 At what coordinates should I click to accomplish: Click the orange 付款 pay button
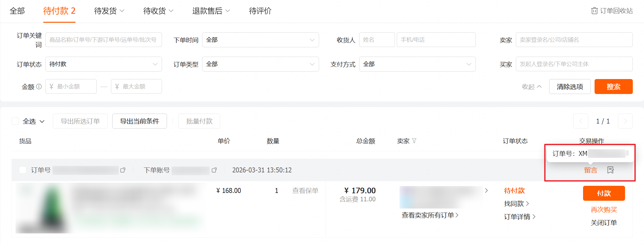(x=604, y=193)
